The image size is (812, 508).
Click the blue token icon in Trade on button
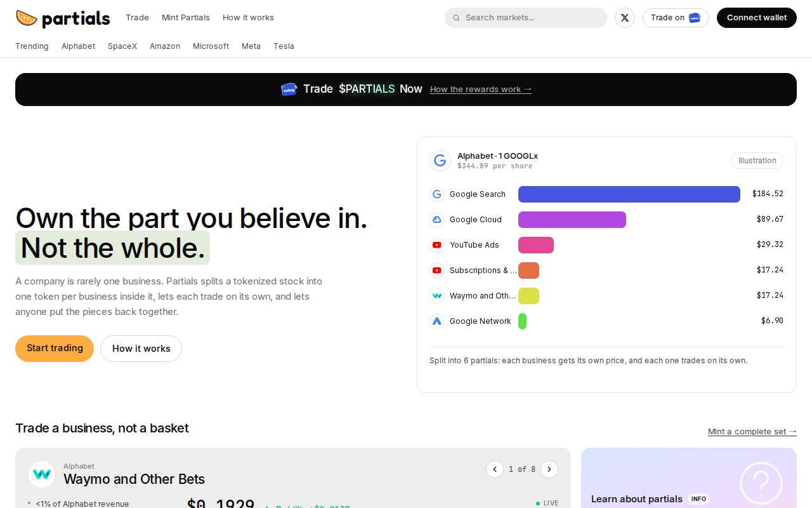[x=695, y=18]
